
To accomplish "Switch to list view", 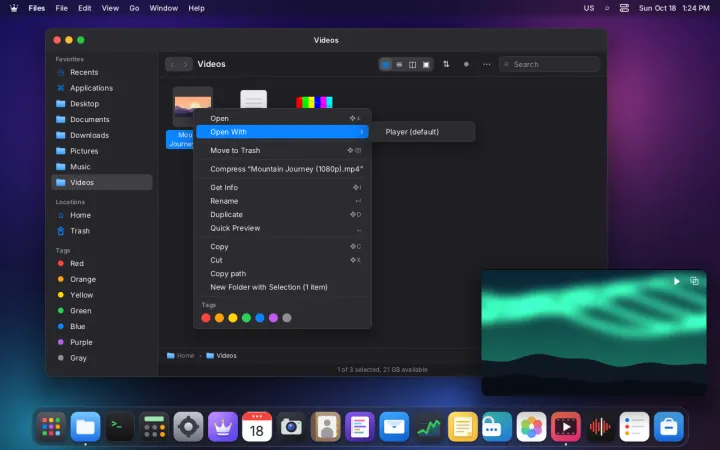I will click(x=399, y=65).
